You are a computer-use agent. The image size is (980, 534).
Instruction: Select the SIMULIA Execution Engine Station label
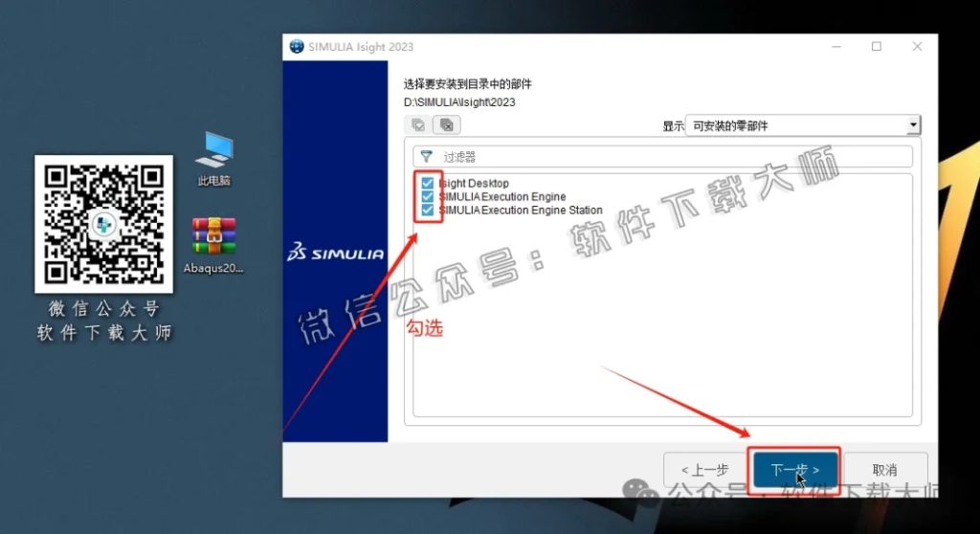(x=521, y=211)
